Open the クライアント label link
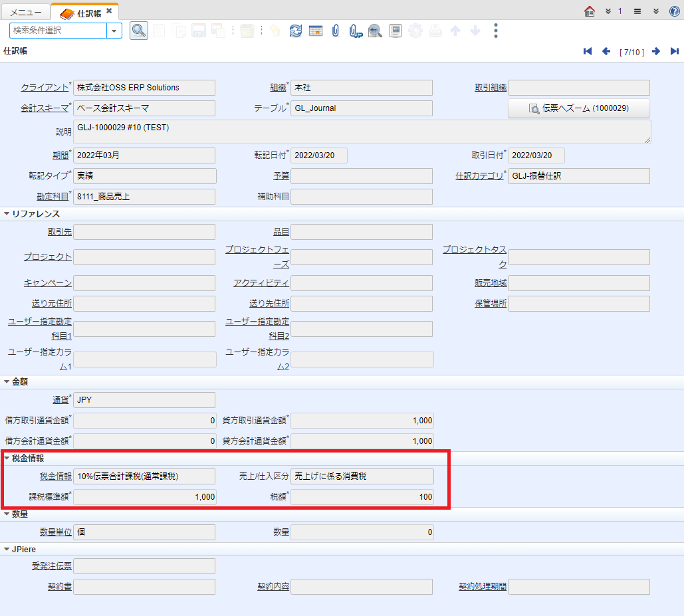 pyautogui.click(x=45, y=88)
